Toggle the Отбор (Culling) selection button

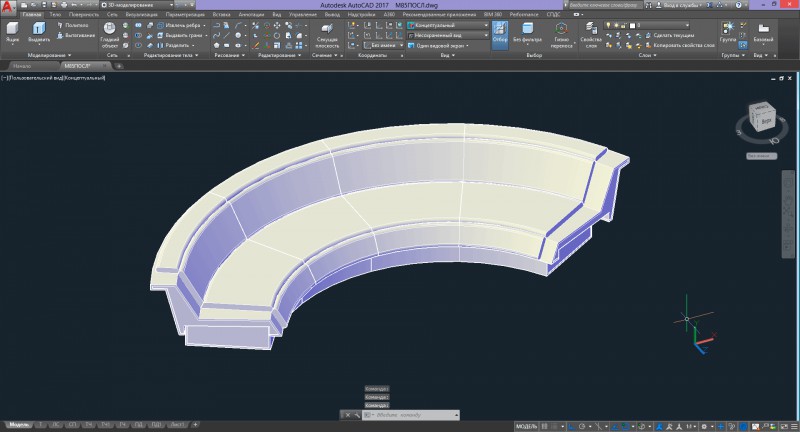coord(500,33)
